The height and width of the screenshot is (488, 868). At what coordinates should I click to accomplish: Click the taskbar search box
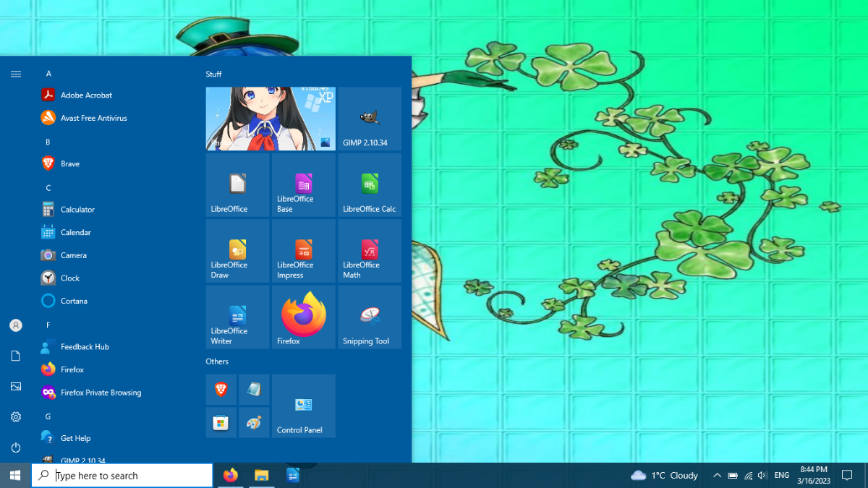(122, 475)
